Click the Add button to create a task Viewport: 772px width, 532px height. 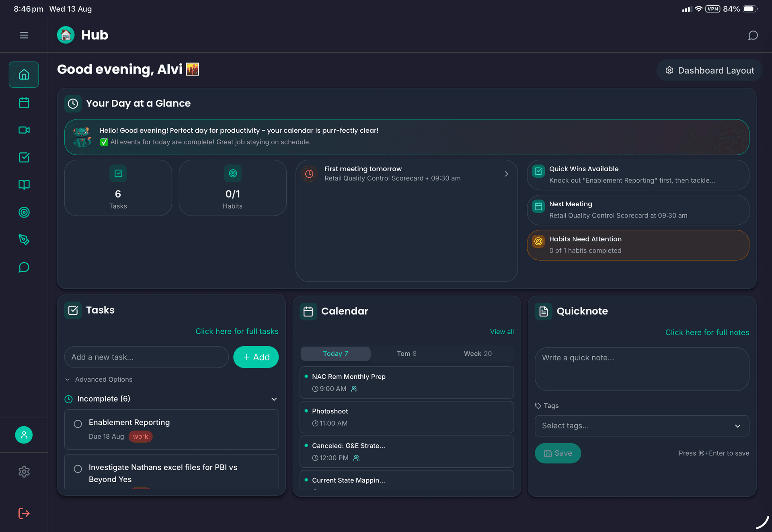(256, 357)
